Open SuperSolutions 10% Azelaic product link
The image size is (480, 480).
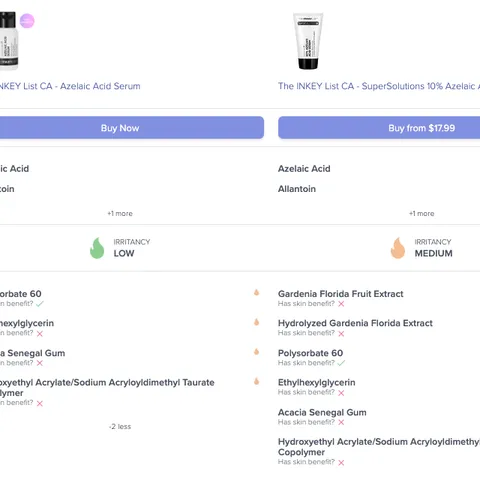click(x=379, y=86)
